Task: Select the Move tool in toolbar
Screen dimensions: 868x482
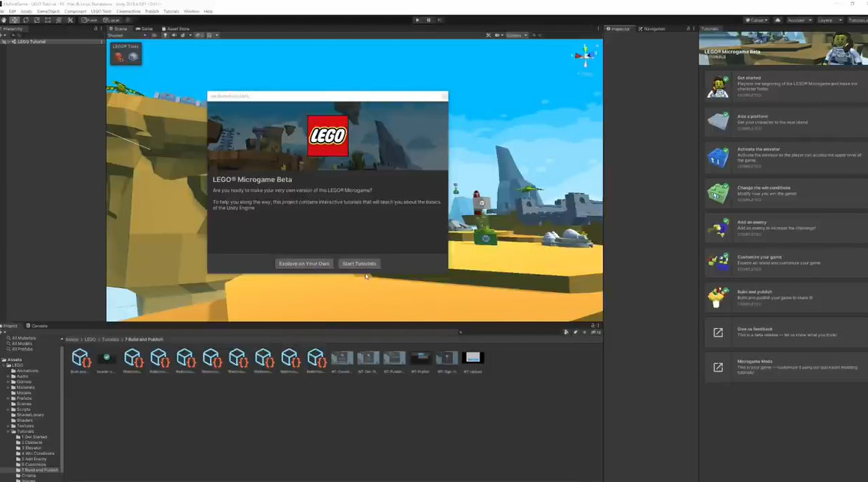Action: tap(14, 20)
